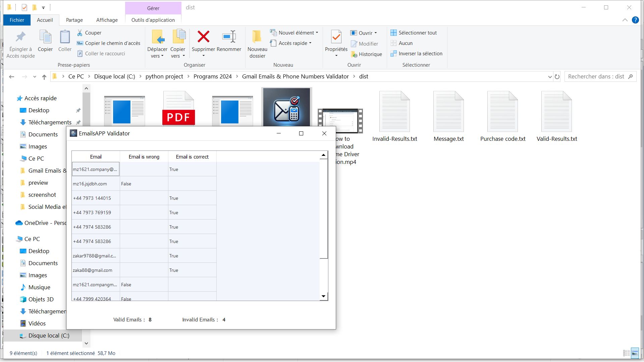Collapse the ribbon with chevron
This screenshot has height=362, width=644.
pyautogui.click(x=625, y=20)
